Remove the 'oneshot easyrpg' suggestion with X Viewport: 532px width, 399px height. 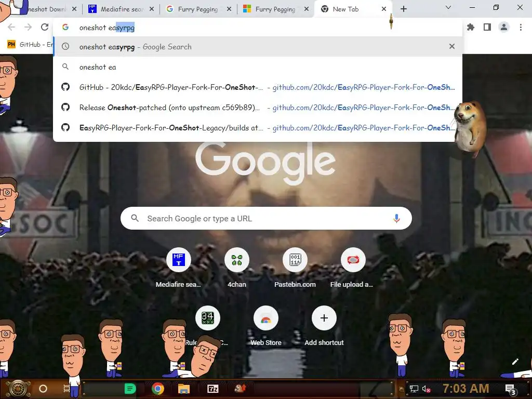pos(451,46)
